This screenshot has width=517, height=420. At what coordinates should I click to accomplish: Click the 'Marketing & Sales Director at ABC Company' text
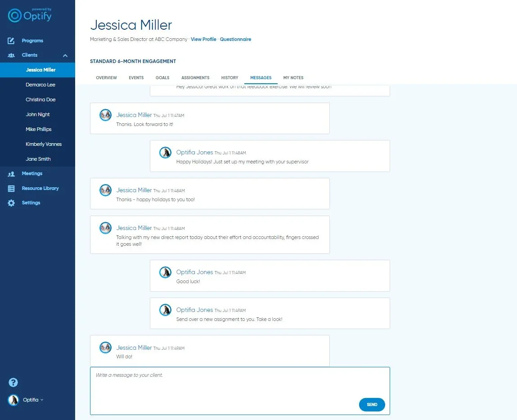[x=139, y=39]
